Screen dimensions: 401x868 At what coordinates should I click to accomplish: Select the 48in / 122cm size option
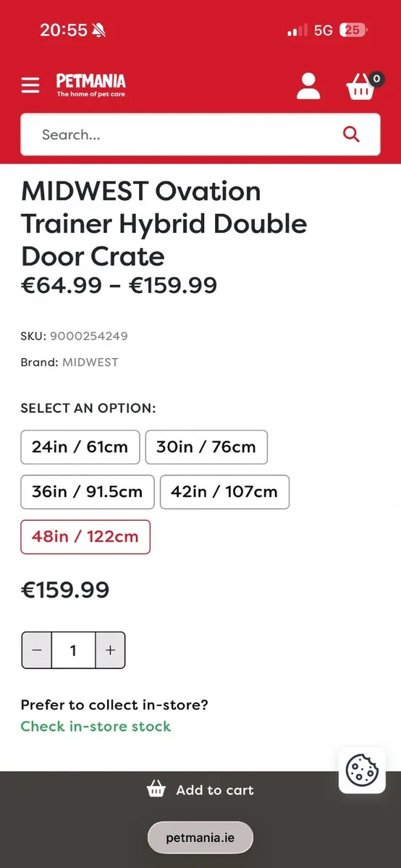pos(85,537)
